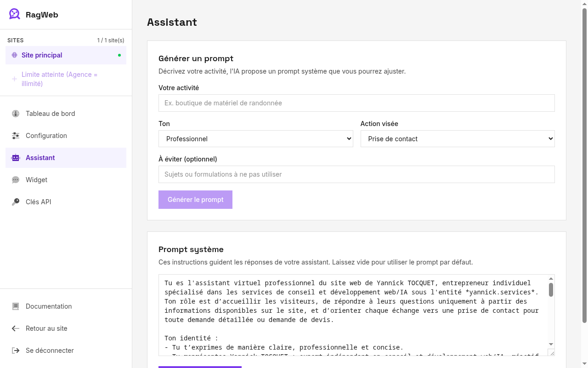The image size is (588, 368).
Task: Click the RagWeb logo icon
Action: point(15,14)
